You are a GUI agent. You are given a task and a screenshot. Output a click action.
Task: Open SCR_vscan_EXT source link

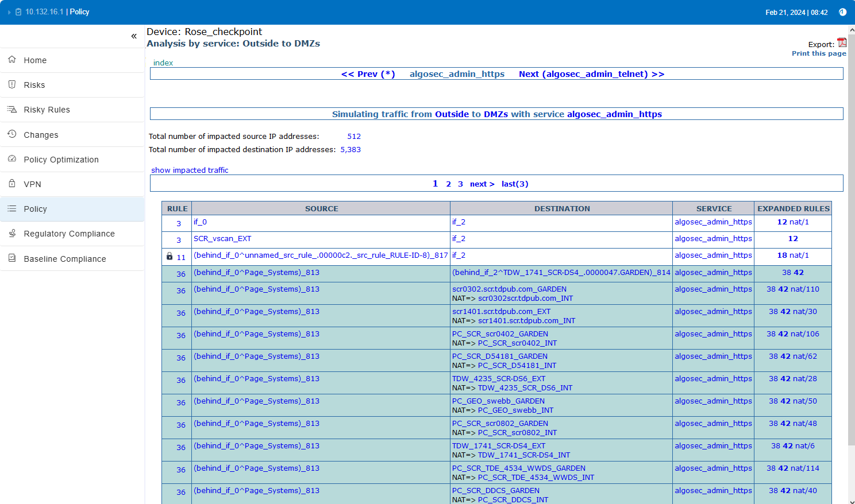pos(222,239)
